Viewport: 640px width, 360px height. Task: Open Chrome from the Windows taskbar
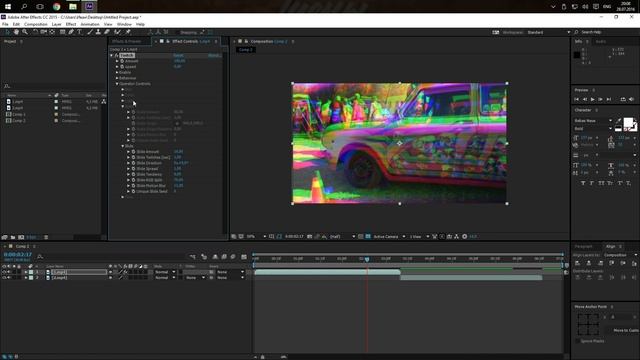coord(56,6)
